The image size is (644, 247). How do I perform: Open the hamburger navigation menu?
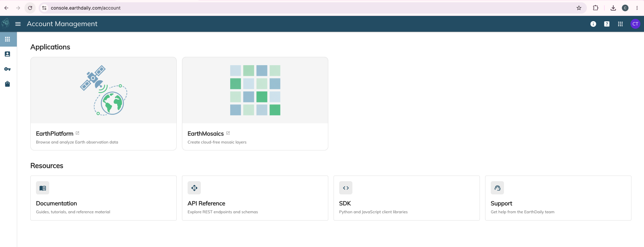[x=18, y=24]
